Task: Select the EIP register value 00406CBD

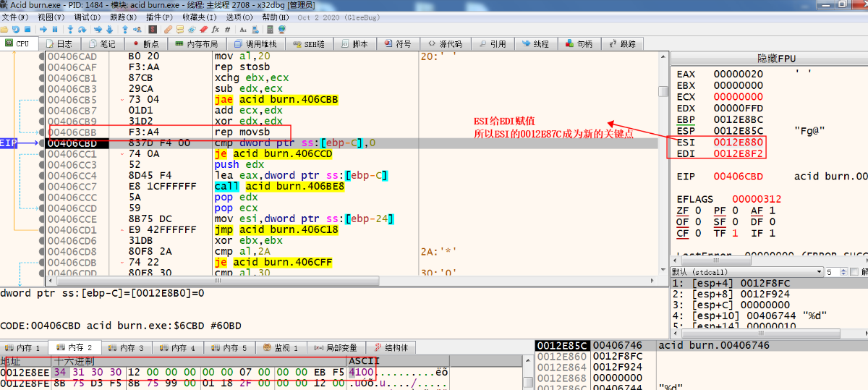Action: tap(738, 177)
